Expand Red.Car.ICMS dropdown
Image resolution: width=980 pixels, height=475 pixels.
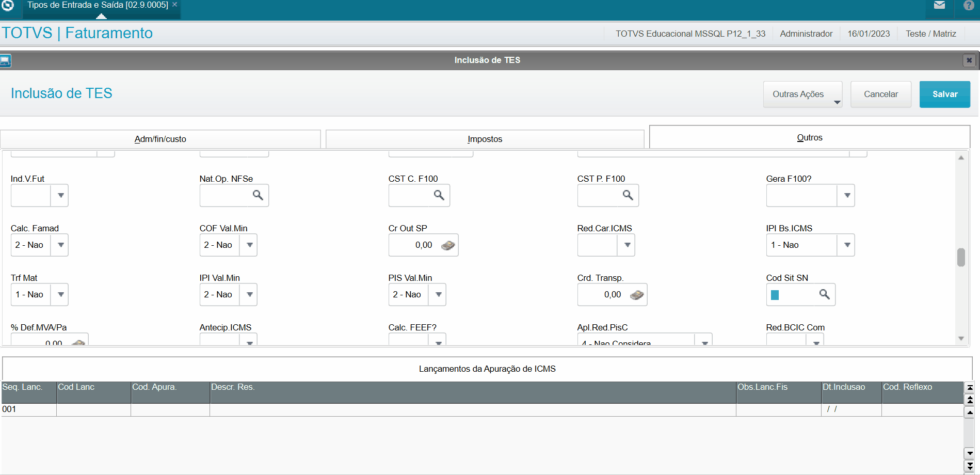626,245
